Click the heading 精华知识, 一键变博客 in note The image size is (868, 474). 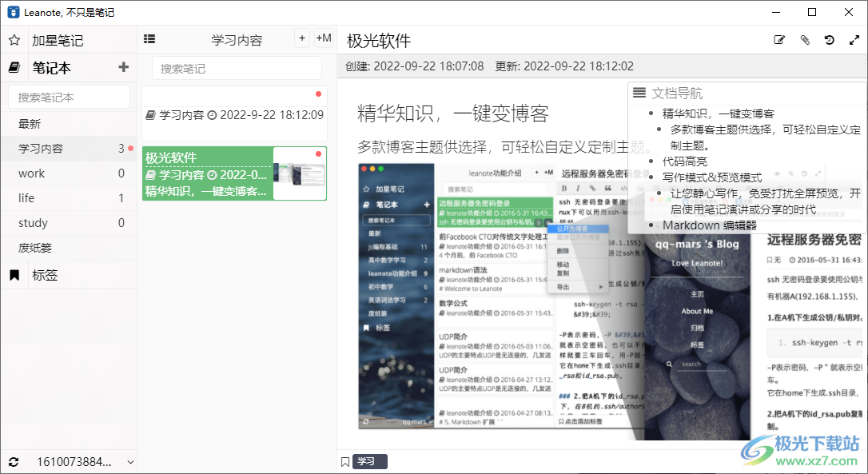click(x=453, y=113)
